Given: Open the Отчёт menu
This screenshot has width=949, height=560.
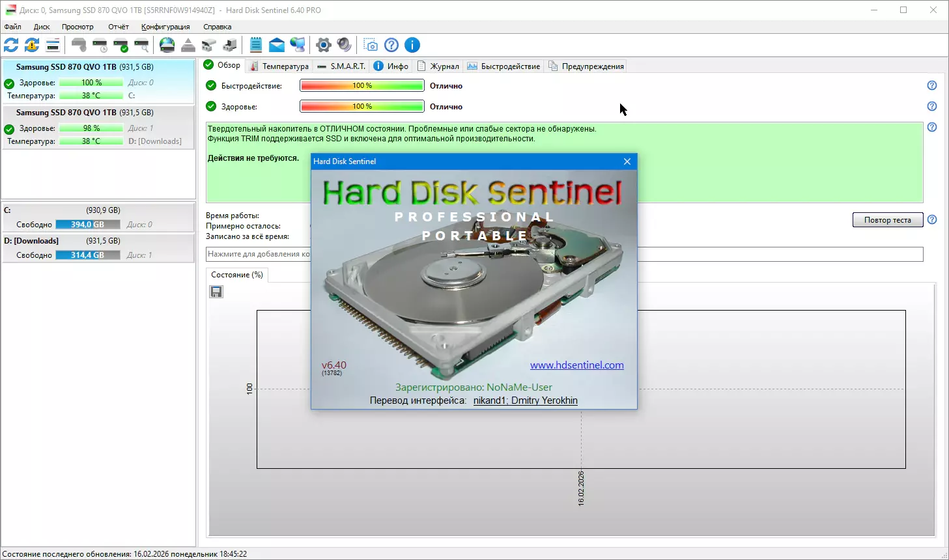Looking at the screenshot, I should (x=119, y=27).
